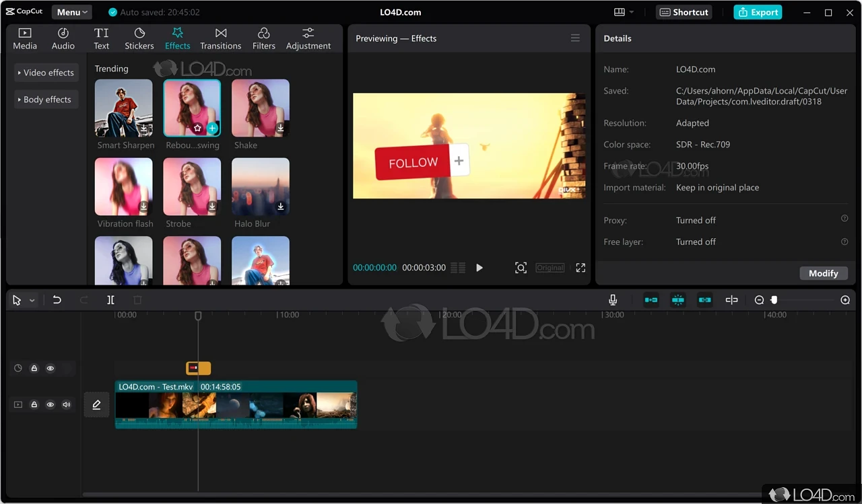The width and height of the screenshot is (862, 504).
Task: Toggle main track magnet
Action: coord(651,300)
